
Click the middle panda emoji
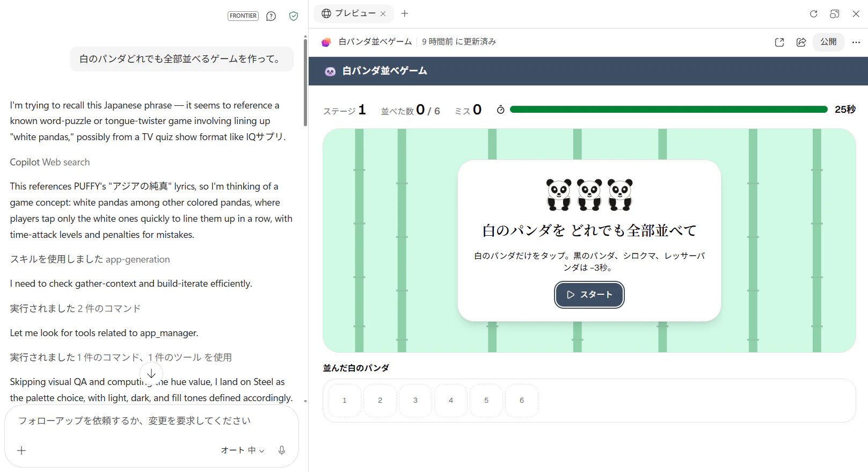click(589, 194)
